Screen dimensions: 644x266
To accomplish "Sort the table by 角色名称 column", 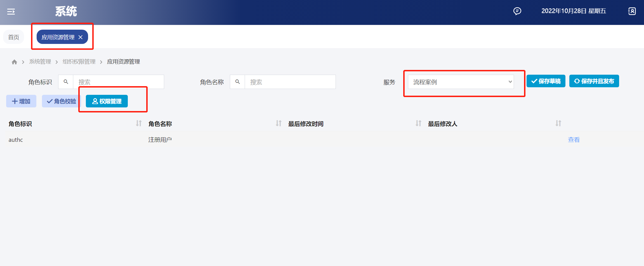I will point(279,123).
